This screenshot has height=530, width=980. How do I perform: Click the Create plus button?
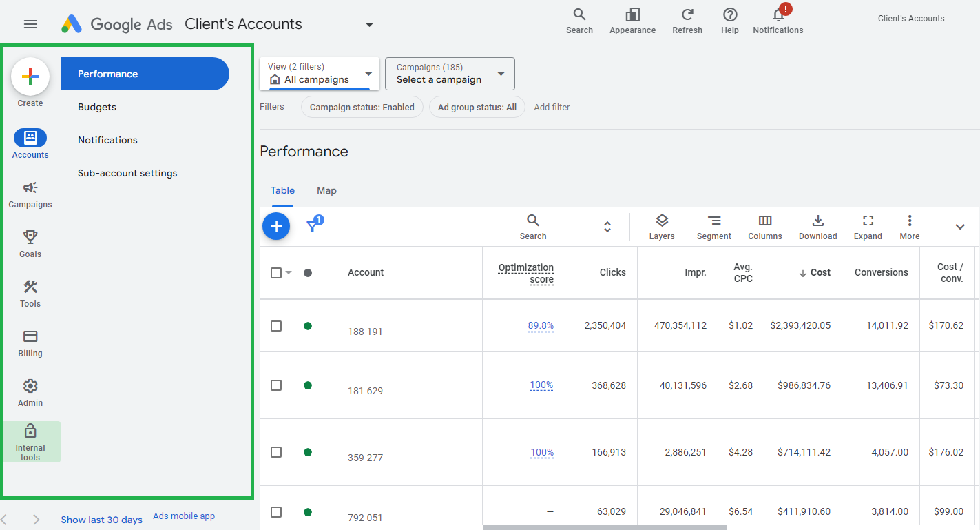(30, 77)
